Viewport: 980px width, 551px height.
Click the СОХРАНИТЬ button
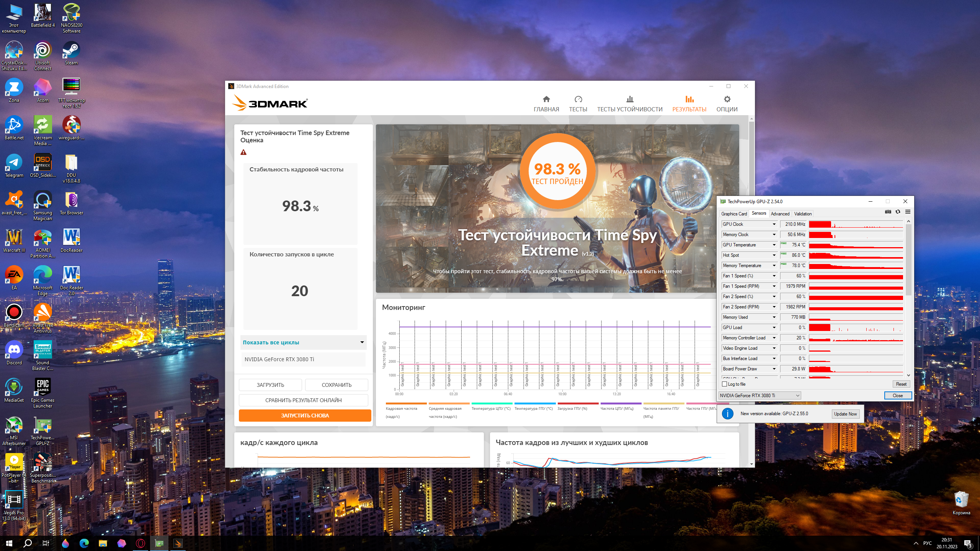(336, 385)
